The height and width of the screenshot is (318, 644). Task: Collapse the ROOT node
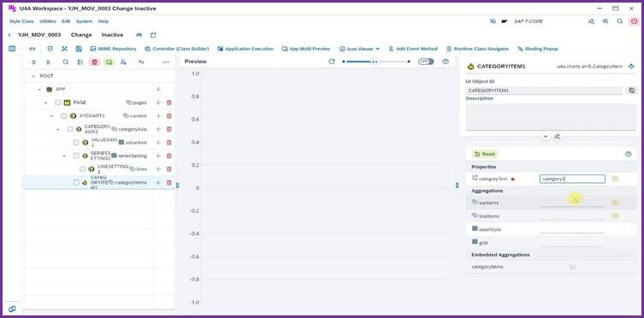pos(33,76)
